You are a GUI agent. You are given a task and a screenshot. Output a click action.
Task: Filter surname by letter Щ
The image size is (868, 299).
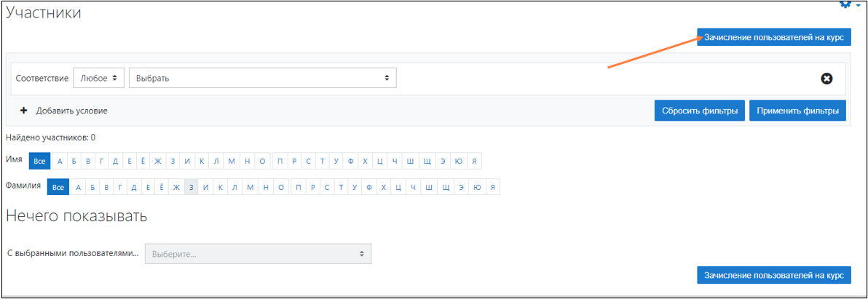(x=446, y=188)
